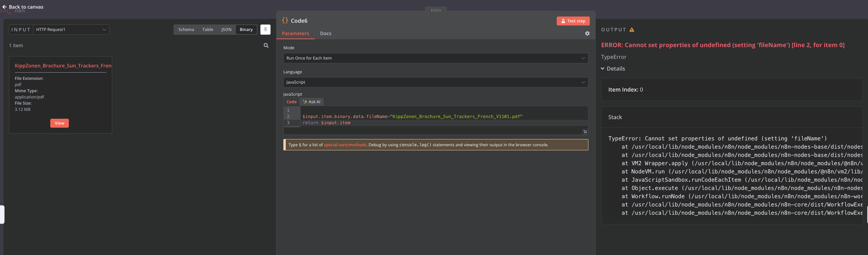Collapse the error Details section

pos(613,68)
